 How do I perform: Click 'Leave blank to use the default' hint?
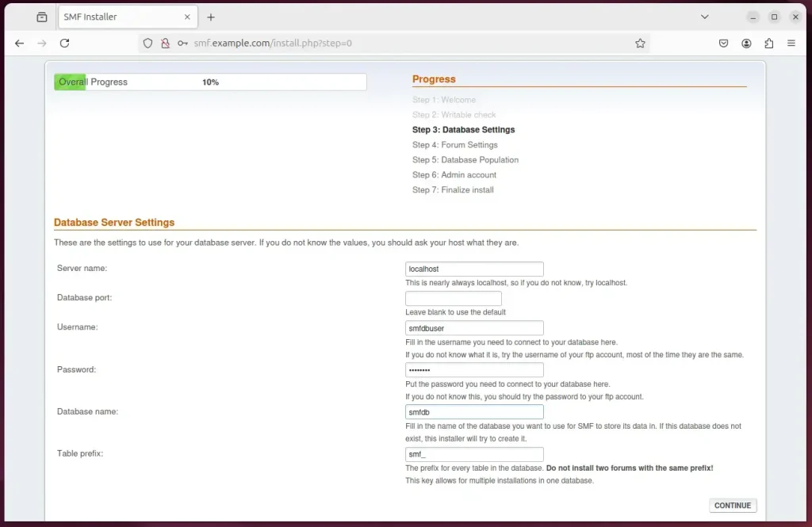[x=455, y=312]
